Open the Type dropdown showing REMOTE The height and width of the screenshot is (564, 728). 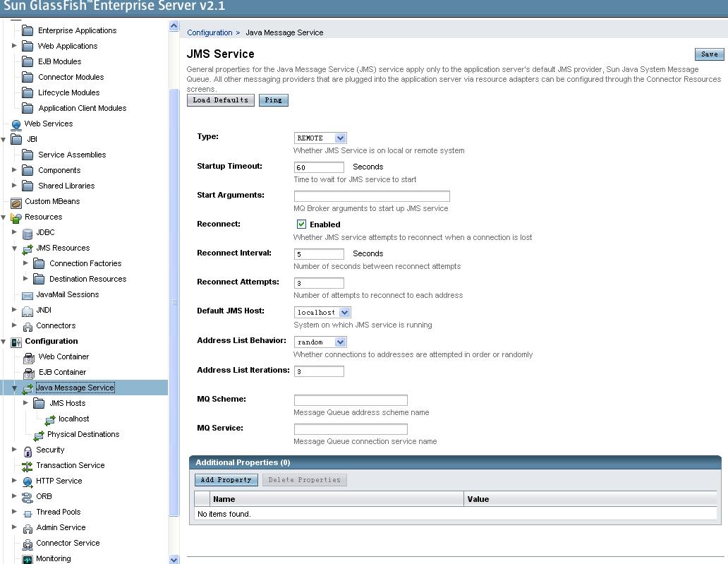coord(320,138)
